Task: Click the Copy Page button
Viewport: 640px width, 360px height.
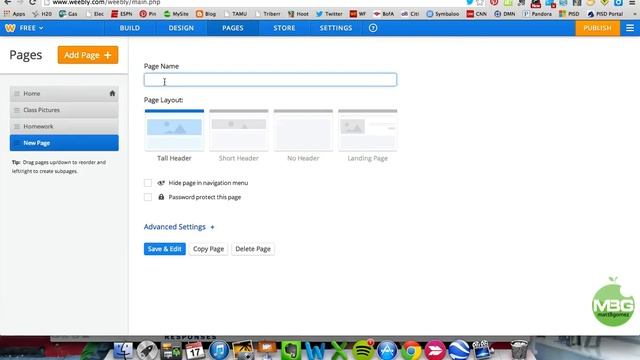Action: pyautogui.click(x=208, y=249)
